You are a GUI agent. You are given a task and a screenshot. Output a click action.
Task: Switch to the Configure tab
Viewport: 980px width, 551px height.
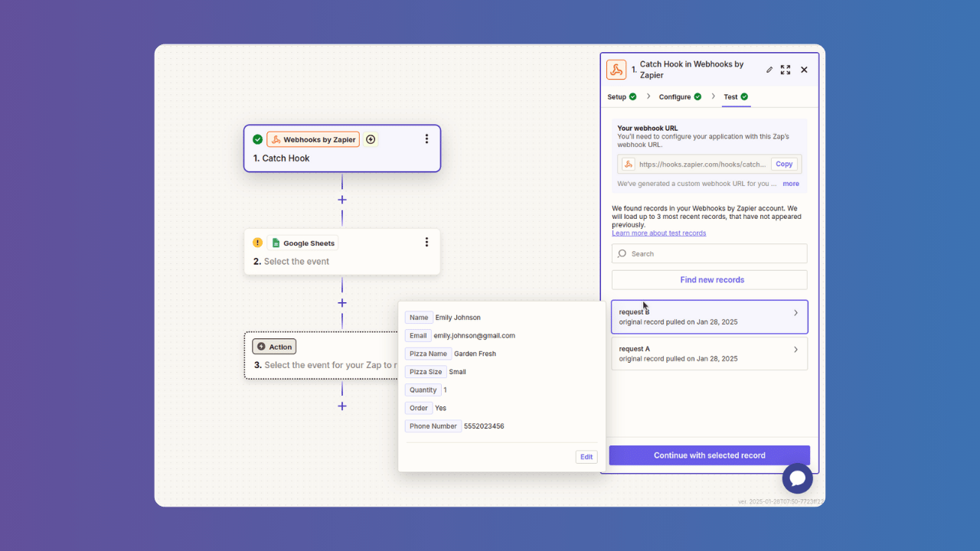click(680, 97)
